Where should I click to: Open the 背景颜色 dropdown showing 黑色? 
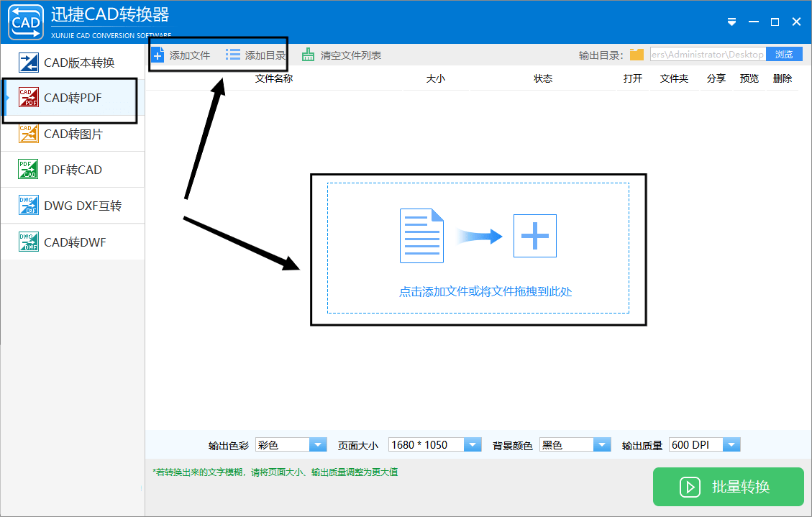pyautogui.click(x=575, y=444)
